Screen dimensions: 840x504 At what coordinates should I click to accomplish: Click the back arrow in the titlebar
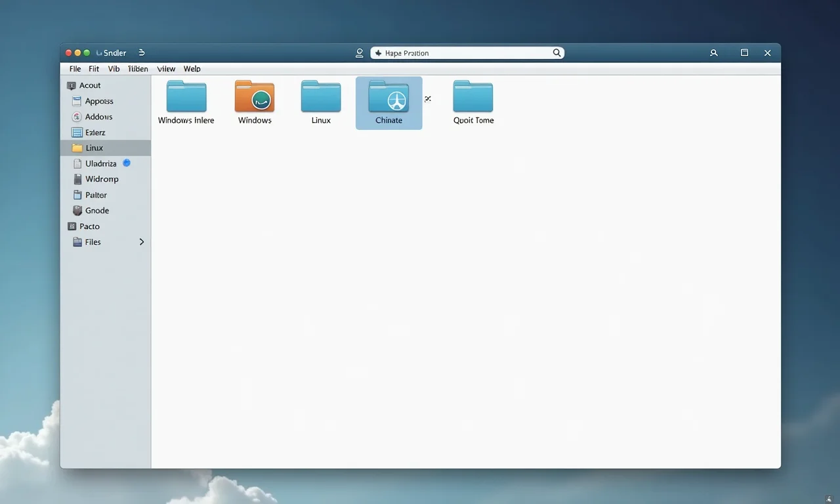[141, 52]
